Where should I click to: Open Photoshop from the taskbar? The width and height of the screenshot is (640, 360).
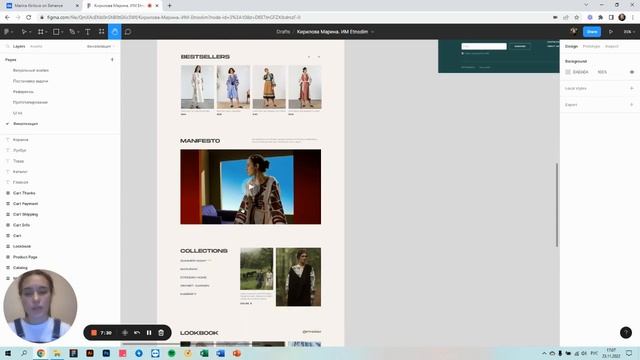(106, 353)
